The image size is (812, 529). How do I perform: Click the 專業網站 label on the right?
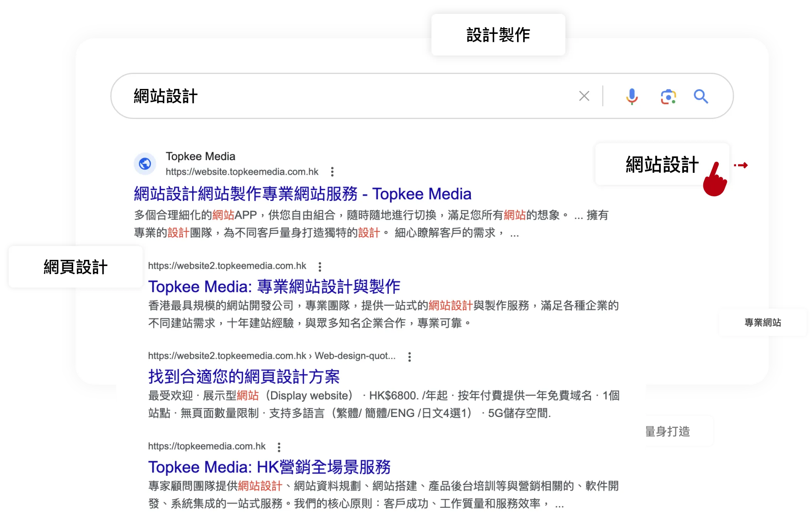[762, 323]
